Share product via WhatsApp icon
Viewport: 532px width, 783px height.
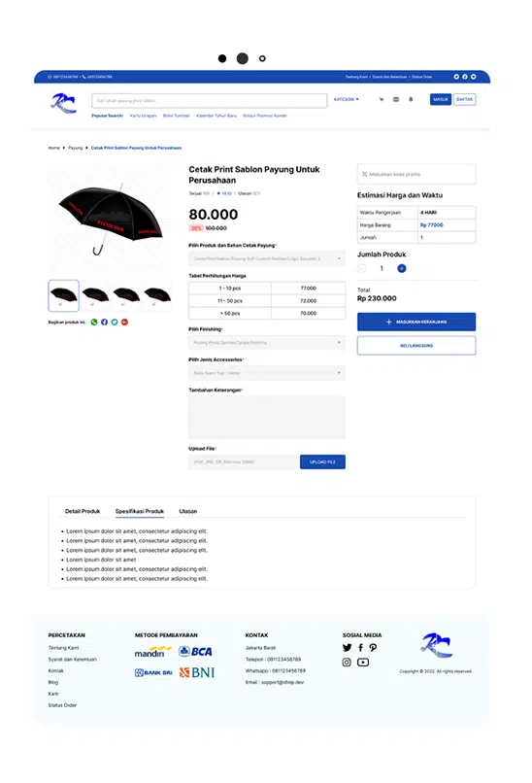tap(94, 323)
